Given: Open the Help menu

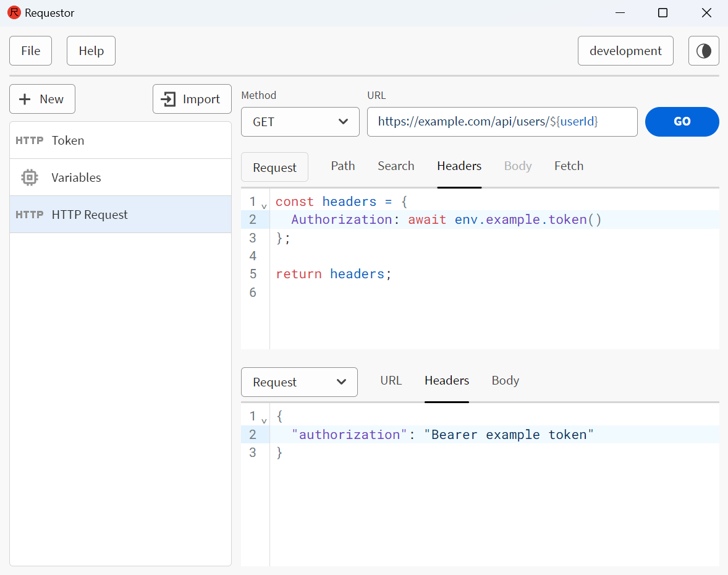Looking at the screenshot, I should point(91,51).
